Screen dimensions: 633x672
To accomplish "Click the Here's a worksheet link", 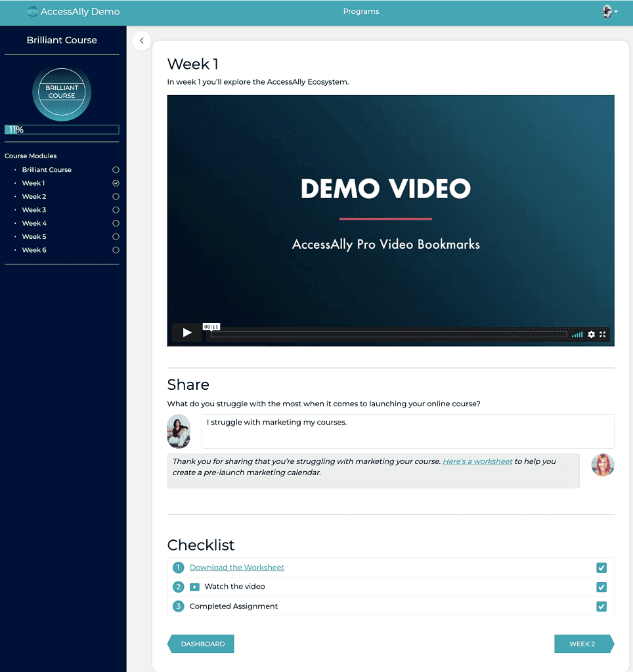I will (x=477, y=461).
